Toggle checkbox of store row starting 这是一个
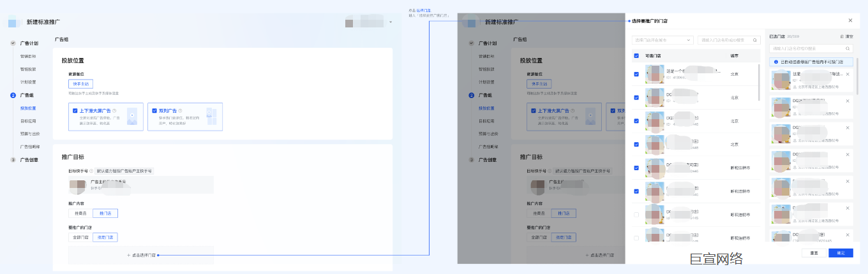The image size is (868, 274). pos(636,74)
